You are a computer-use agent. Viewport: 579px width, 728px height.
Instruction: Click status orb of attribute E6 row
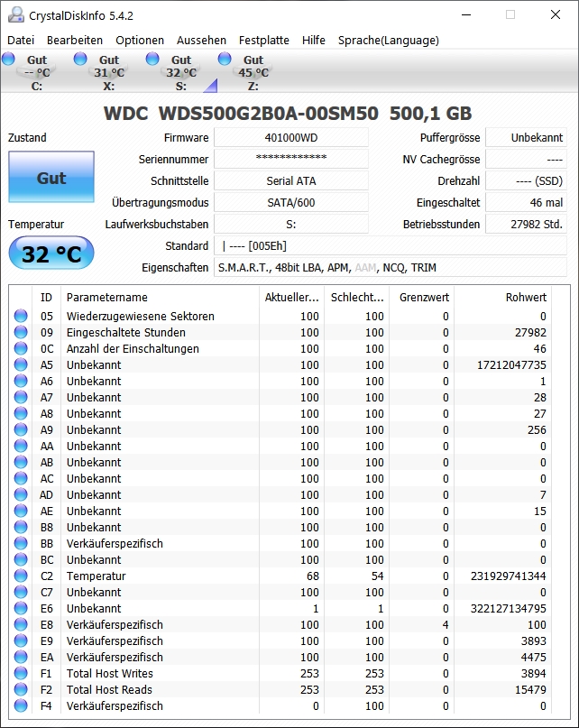tap(21, 608)
